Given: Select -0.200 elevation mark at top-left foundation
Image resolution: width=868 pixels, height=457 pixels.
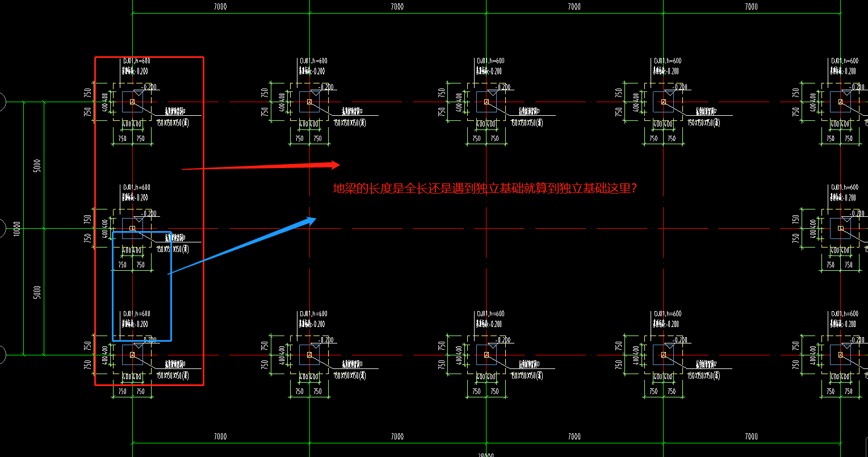Looking at the screenshot, I should (149, 87).
